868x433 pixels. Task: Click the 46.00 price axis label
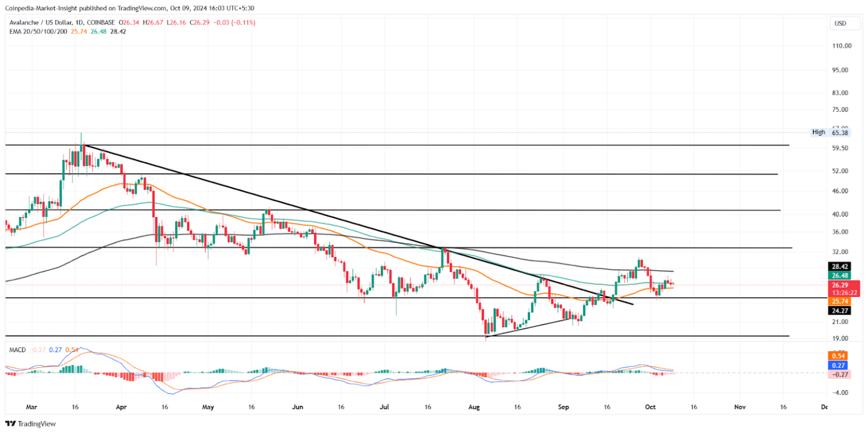click(841, 191)
